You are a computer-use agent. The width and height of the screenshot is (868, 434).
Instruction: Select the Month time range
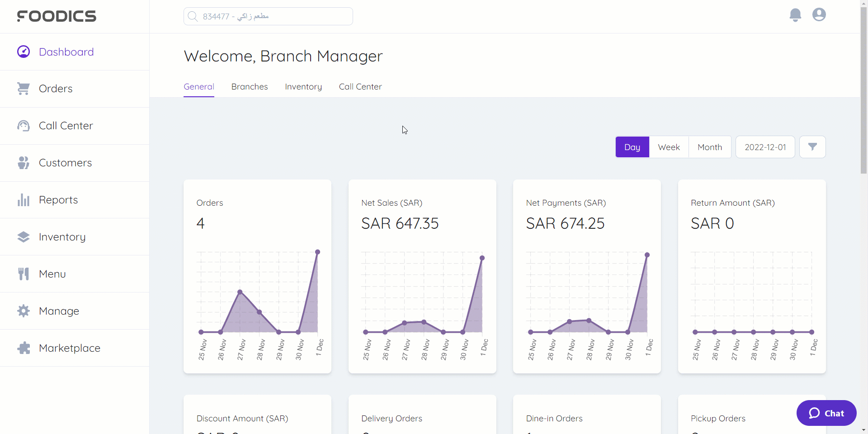point(710,147)
